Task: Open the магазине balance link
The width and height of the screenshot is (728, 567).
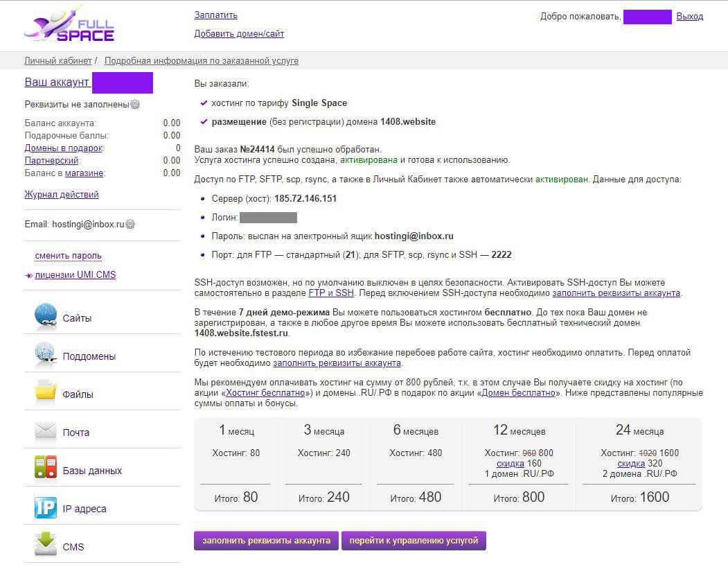Action: tap(84, 173)
